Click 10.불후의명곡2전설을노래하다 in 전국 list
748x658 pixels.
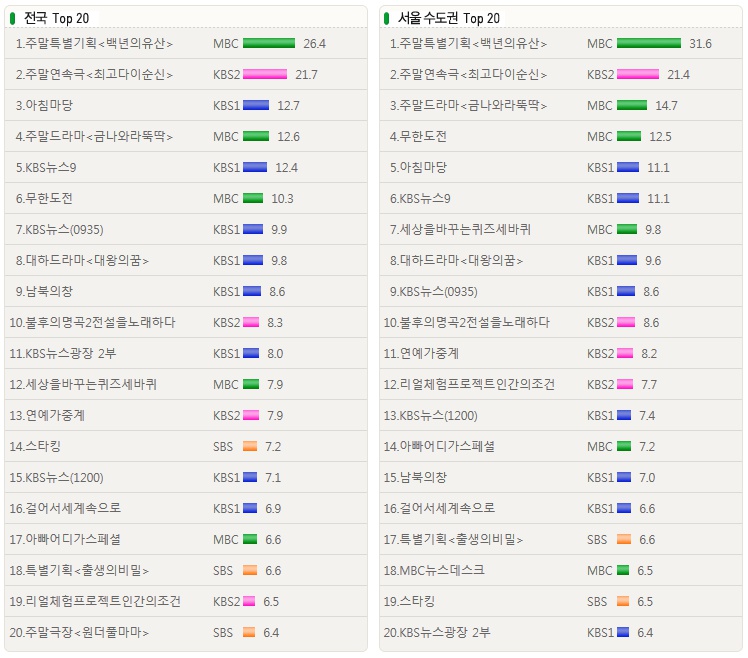pos(93,323)
